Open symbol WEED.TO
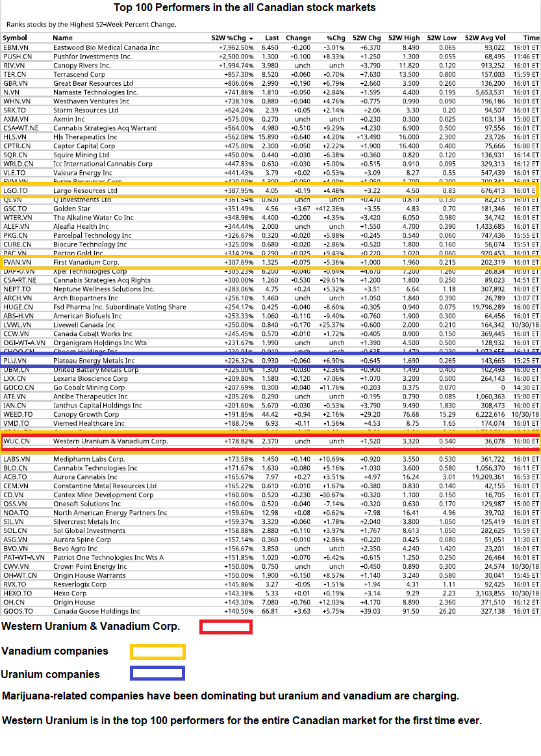The height and width of the screenshot is (756, 541). click(x=18, y=414)
